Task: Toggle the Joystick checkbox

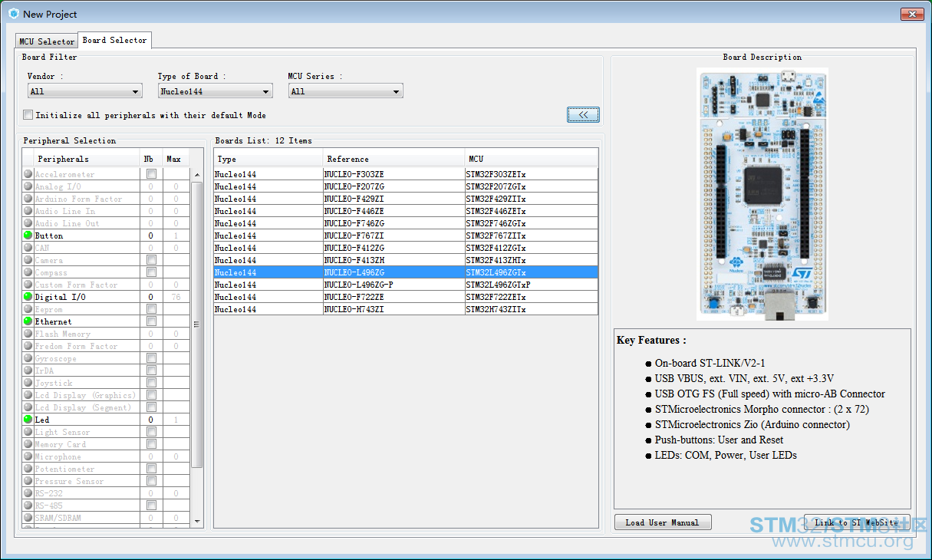Action: click(x=151, y=383)
